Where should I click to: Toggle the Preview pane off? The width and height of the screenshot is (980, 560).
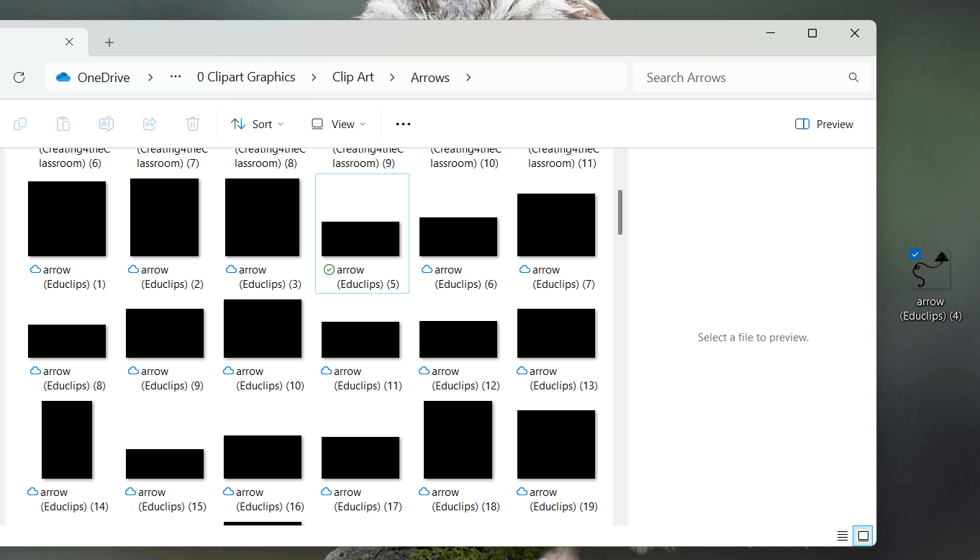point(823,124)
